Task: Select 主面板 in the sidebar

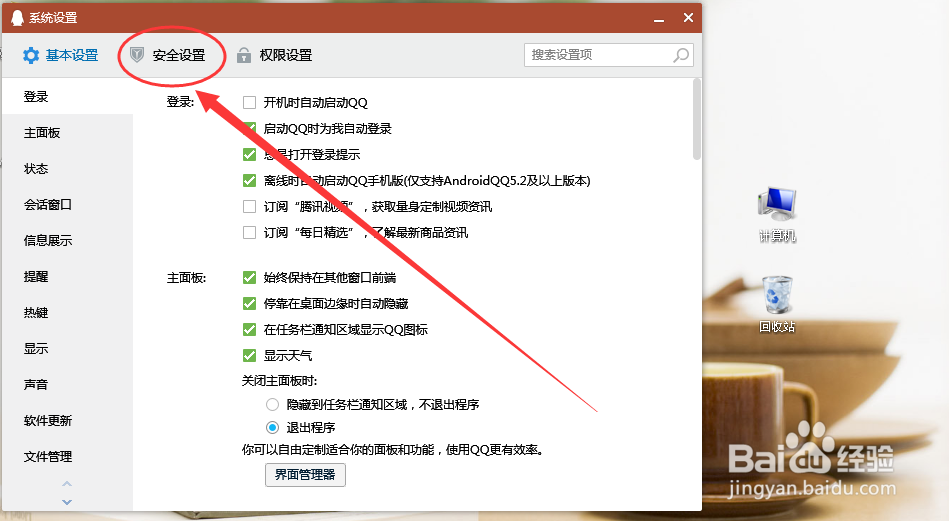Action: pos(67,133)
